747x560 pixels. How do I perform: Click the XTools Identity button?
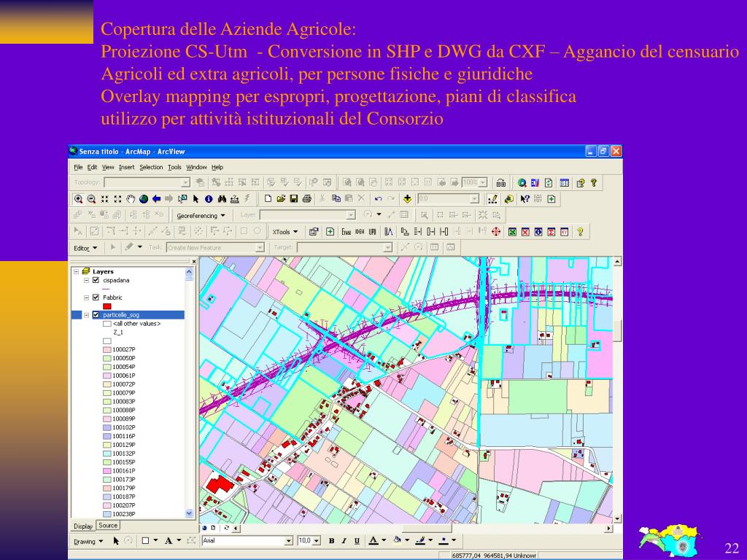point(360,232)
